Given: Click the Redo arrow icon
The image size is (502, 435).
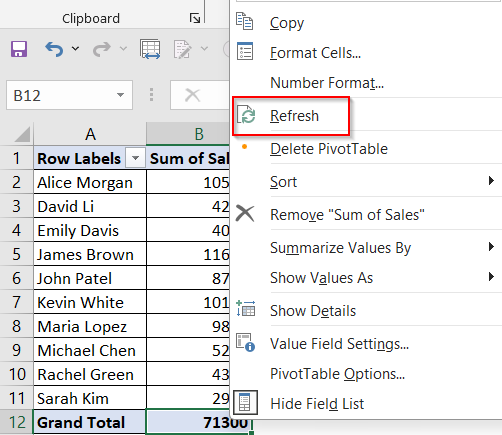Looking at the screenshot, I should (101, 49).
